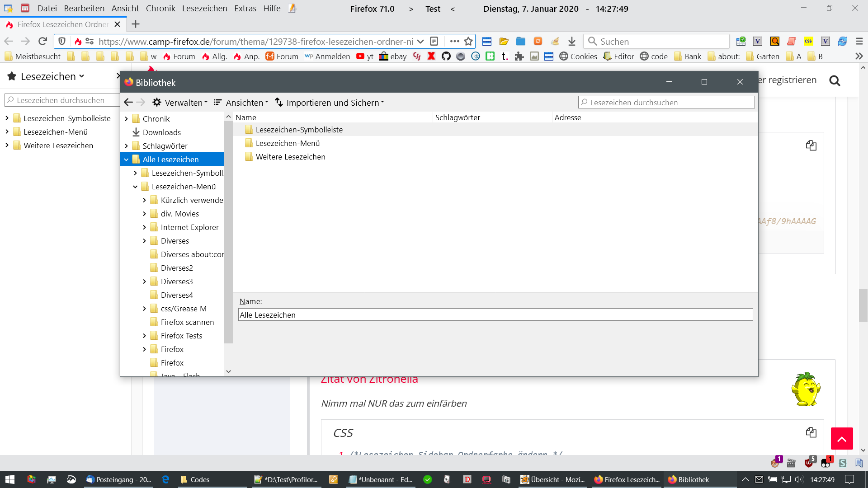Viewport: 868px width, 488px height.
Task: Open the Verwalten dropdown menu
Action: pos(180,103)
